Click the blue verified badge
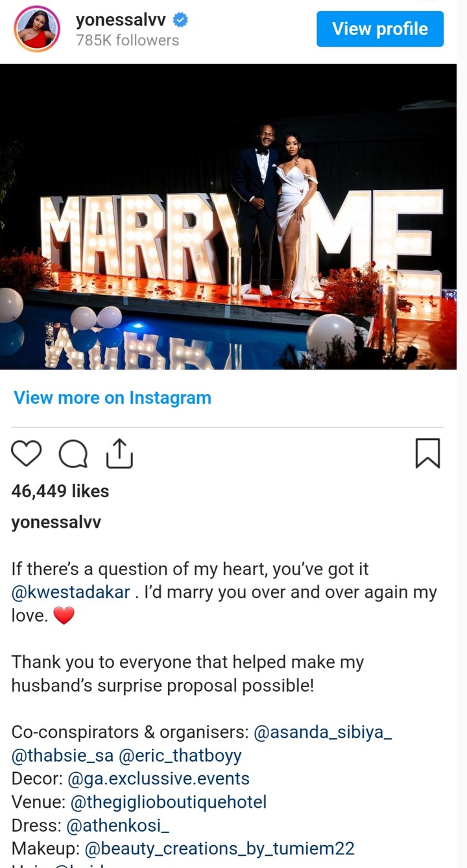Image resolution: width=467 pixels, height=868 pixels. point(181,20)
